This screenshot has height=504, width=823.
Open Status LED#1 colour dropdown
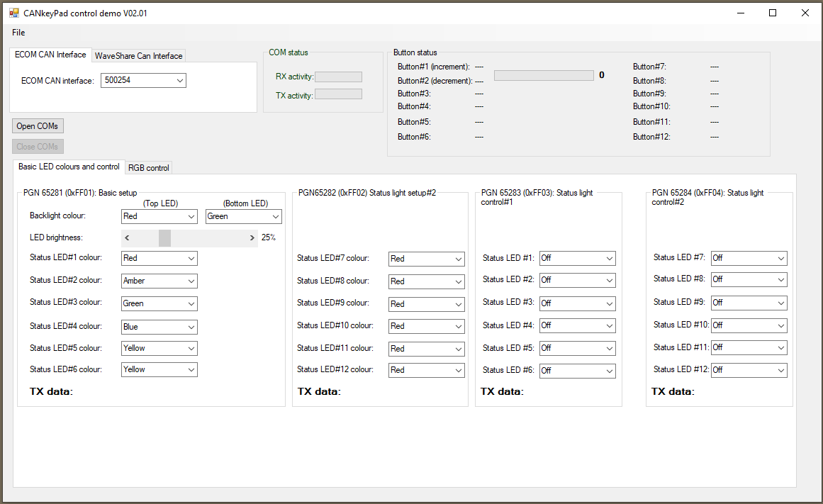(159, 258)
